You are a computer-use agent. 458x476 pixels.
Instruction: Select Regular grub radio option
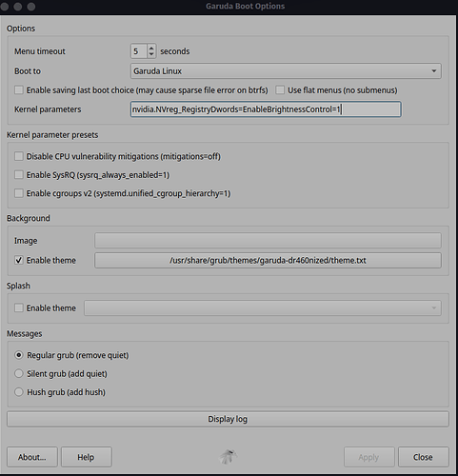(19, 355)
